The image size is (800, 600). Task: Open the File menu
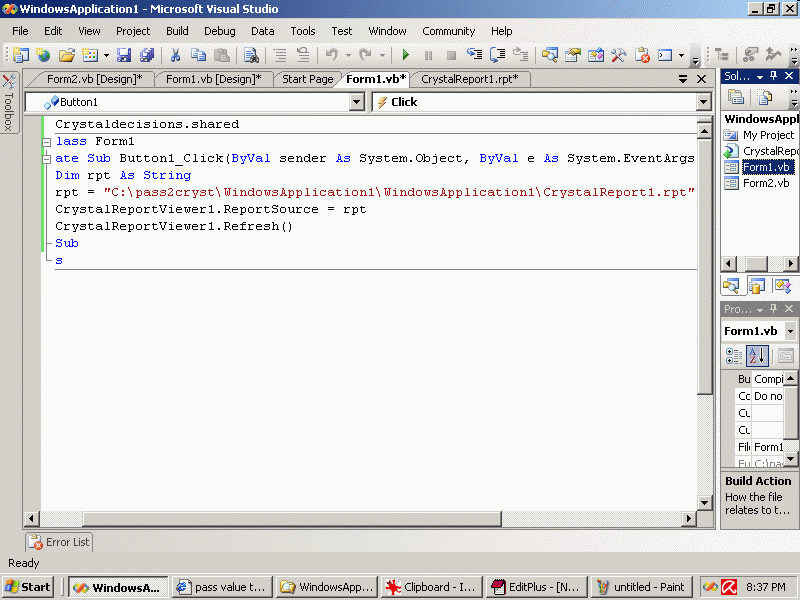pyautogui.click(x=20, y=31)
